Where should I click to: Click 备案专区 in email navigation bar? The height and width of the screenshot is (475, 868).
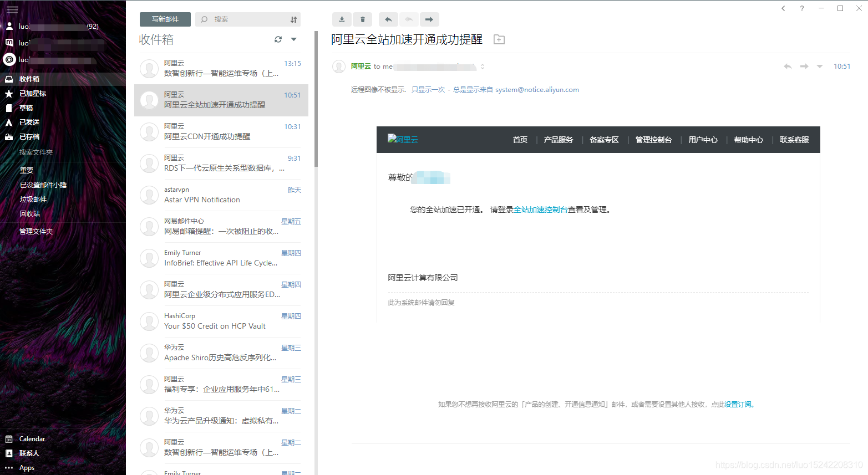pos(604,140)
